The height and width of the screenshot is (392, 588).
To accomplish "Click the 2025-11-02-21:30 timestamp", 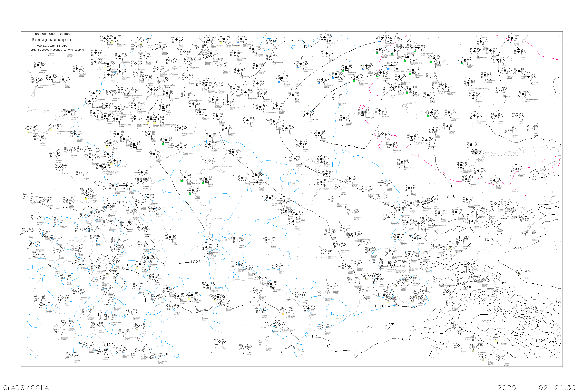I will tap(536, 387).
